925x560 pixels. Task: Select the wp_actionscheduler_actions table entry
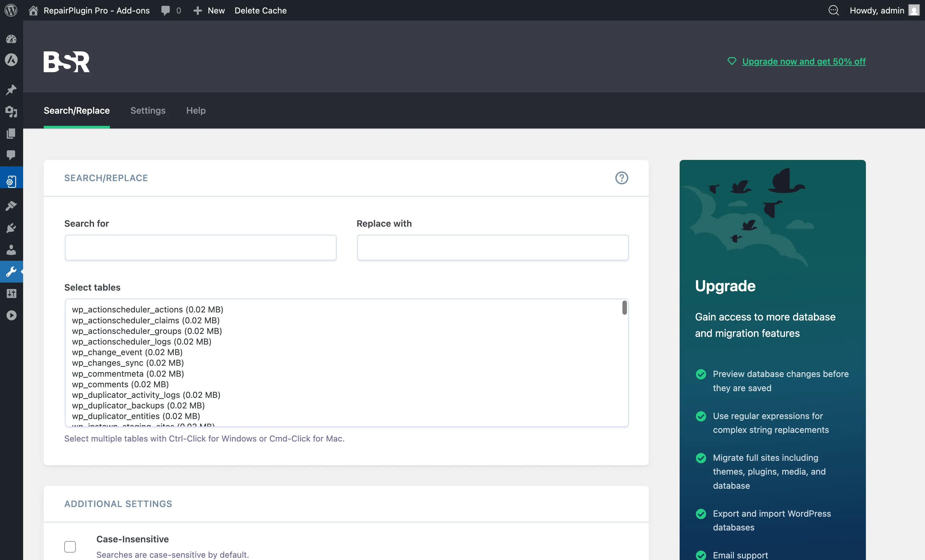147,309
